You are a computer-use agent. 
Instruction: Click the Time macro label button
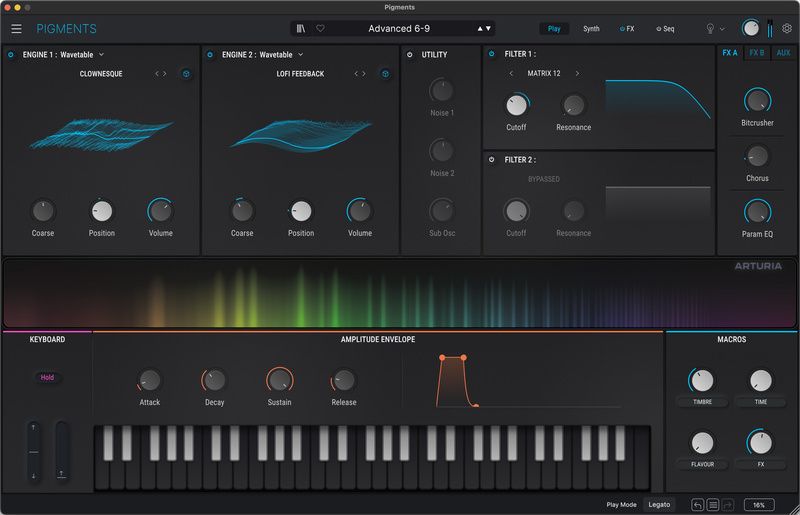[x=761, y=402]
